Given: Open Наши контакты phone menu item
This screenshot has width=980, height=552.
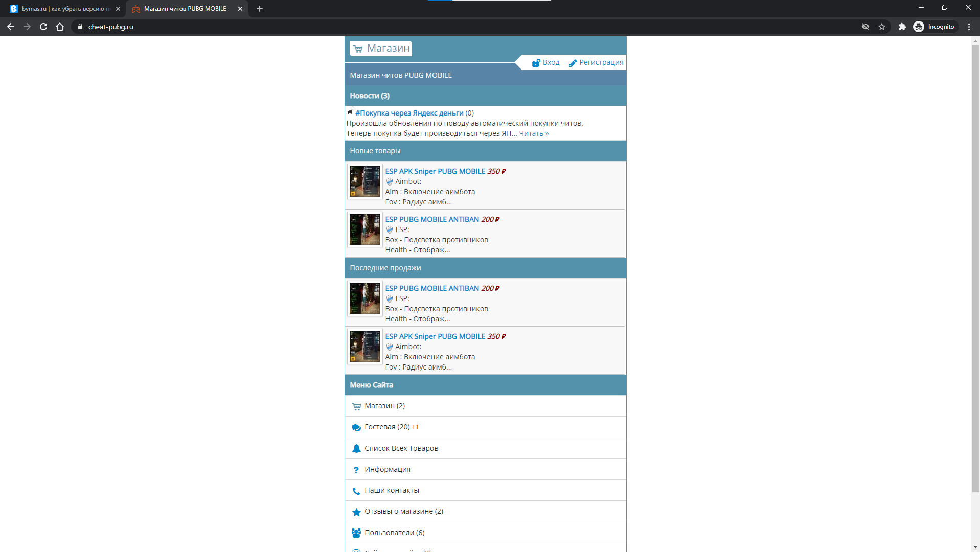Looking at the screenshot, I should [392, 490].
